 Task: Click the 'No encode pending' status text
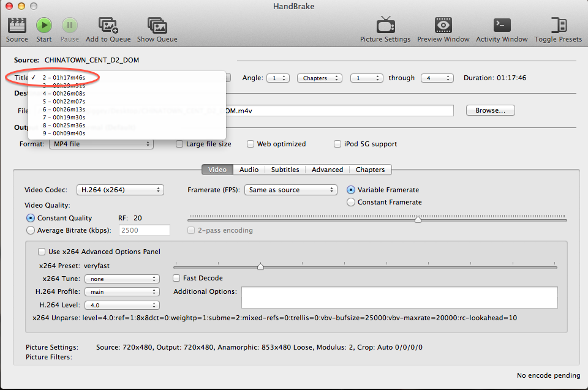[x=548, y=375]
